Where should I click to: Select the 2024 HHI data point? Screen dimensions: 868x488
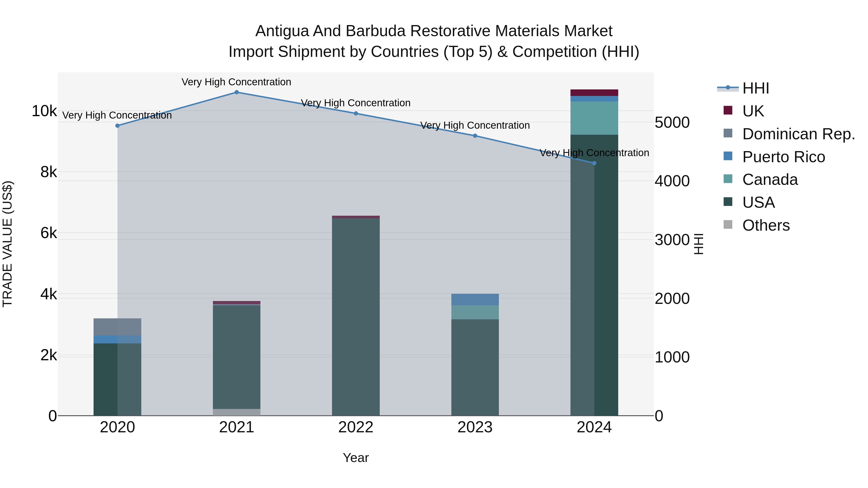[594, 163]
